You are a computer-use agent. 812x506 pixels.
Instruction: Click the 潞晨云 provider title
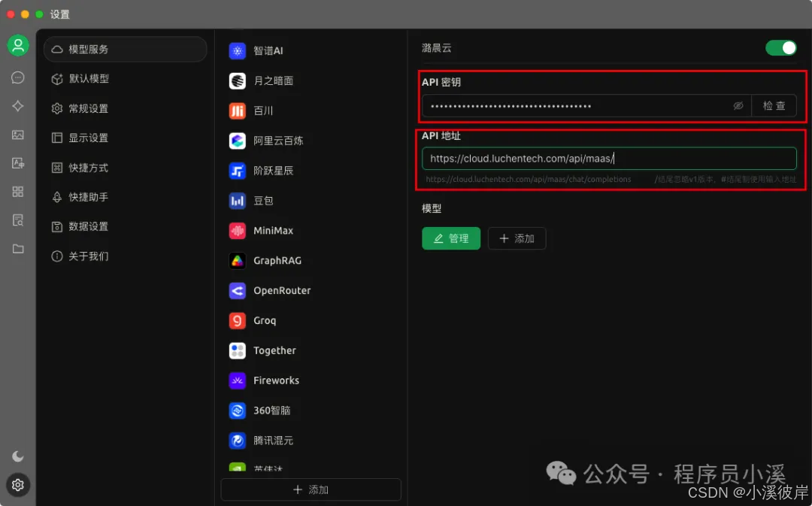click(437, 48)
